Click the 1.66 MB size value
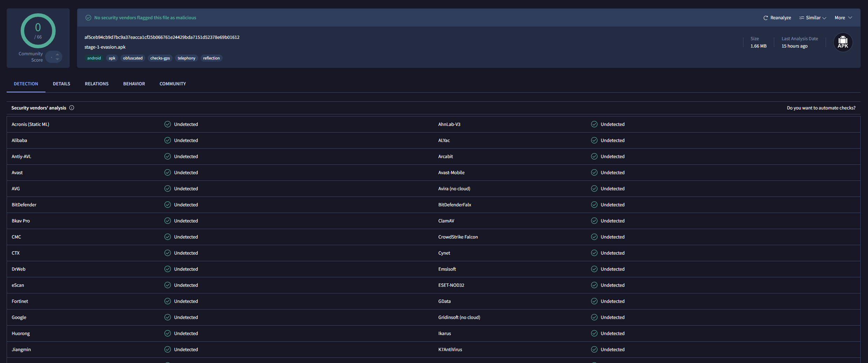 758,46
